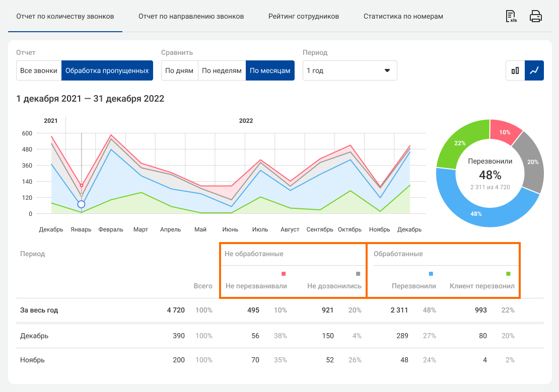
Task: Compare by weeks with 'По неделям'
Action: coord(222,70)
